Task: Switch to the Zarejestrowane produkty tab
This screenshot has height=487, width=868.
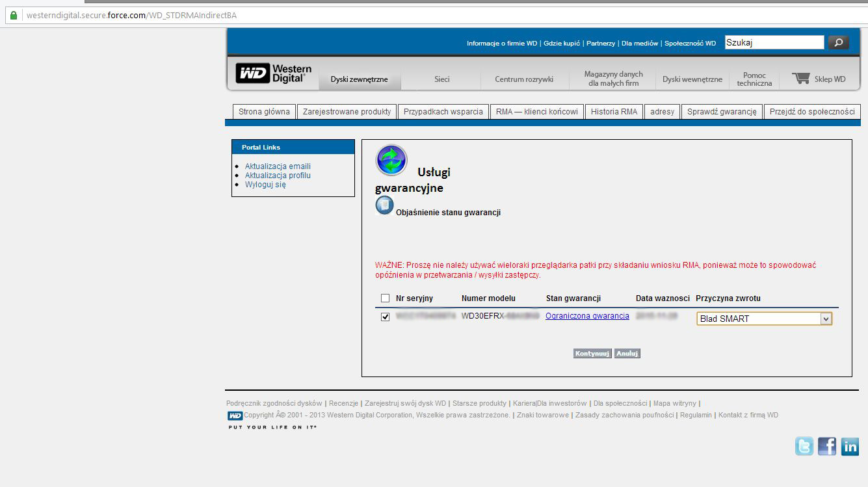Action: [347, 112]
